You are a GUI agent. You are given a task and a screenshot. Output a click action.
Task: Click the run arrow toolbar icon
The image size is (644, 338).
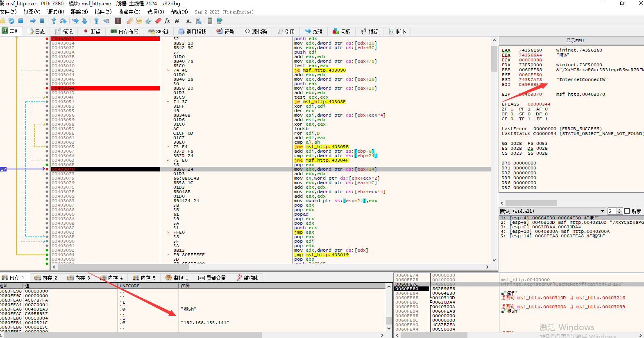tap(33, 21)
